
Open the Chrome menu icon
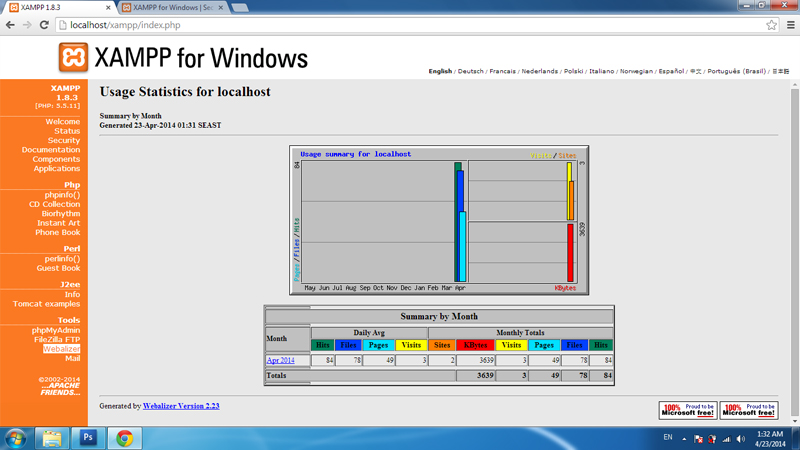pos(790,25)
